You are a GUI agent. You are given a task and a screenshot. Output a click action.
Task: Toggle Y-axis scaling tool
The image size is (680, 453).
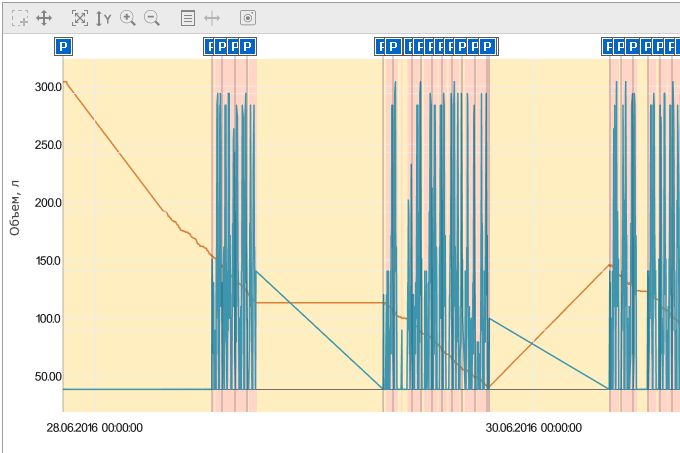pyautogui.click(x=103, y=18)
